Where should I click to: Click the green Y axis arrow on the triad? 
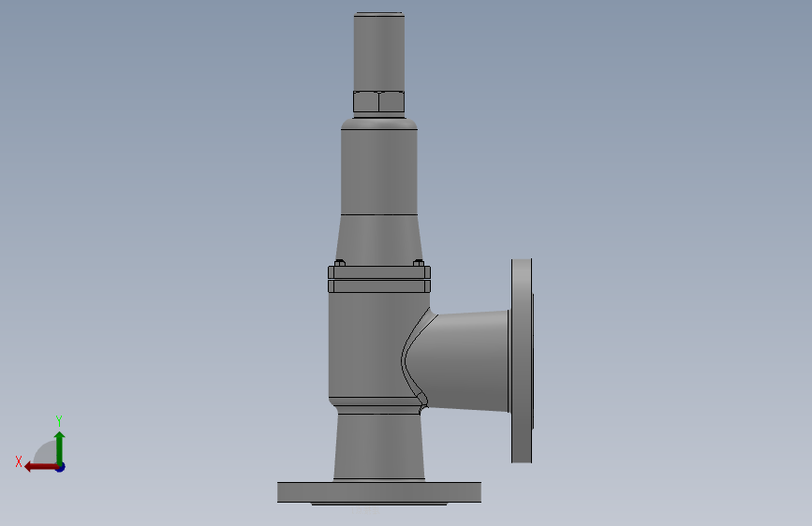[x=60, y=447]
